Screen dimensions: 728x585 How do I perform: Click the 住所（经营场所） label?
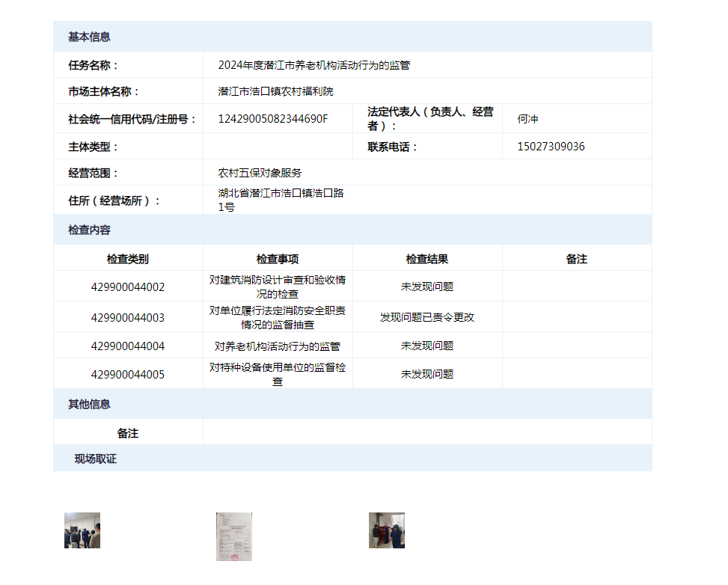114,200
